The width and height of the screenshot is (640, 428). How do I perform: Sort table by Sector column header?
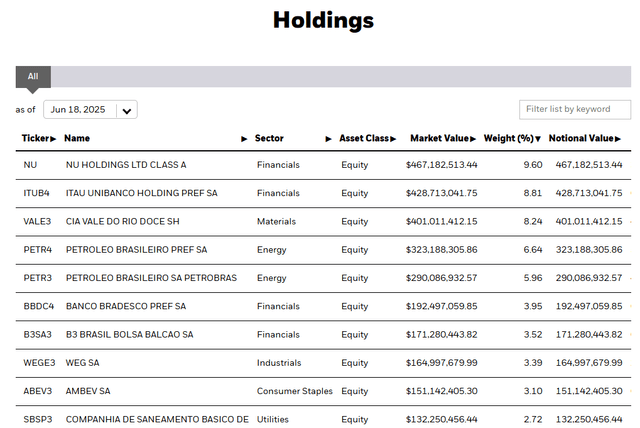[269, 138]
